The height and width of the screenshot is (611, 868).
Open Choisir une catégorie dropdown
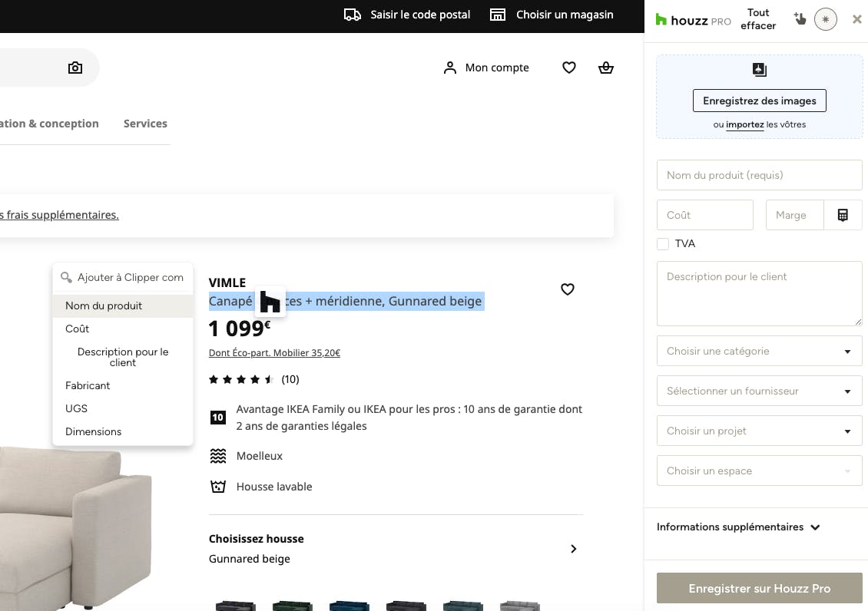pos(759,351)
